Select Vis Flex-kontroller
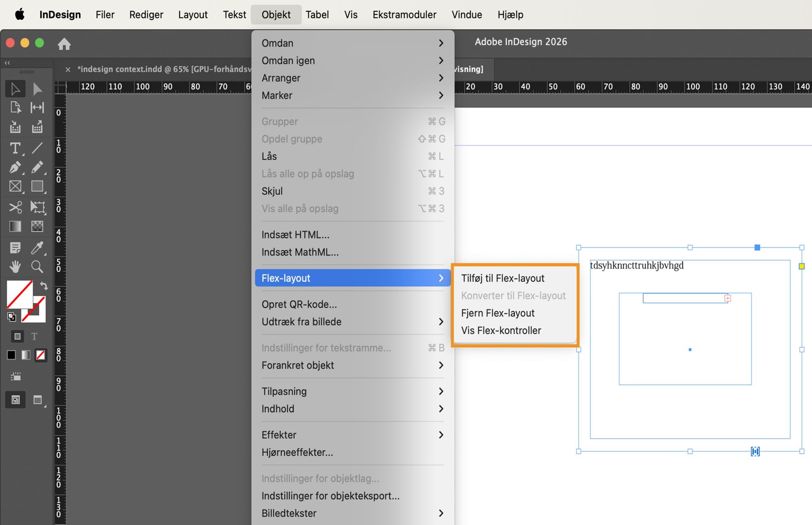This screenshot has height=525, width=812. pos(501,330)
